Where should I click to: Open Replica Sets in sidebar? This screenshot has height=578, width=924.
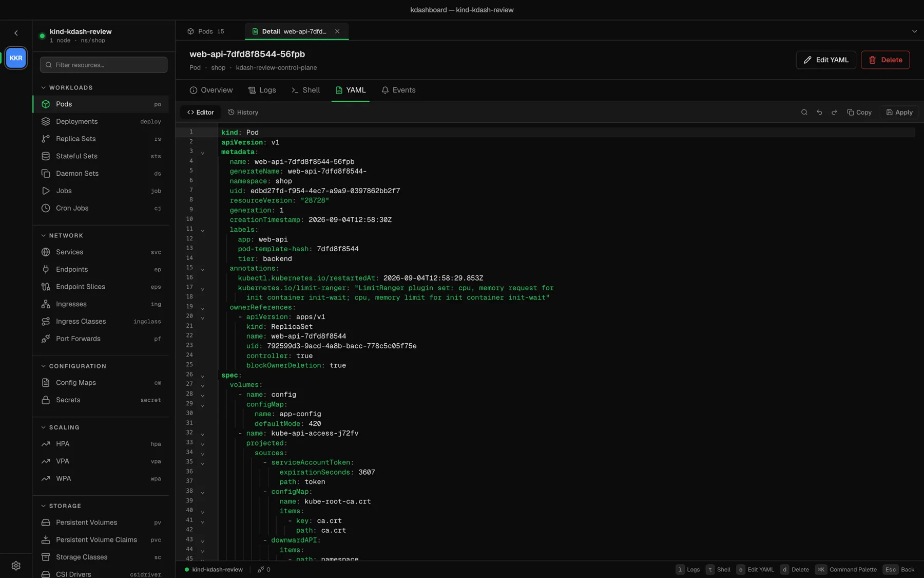tap(101, 139)
